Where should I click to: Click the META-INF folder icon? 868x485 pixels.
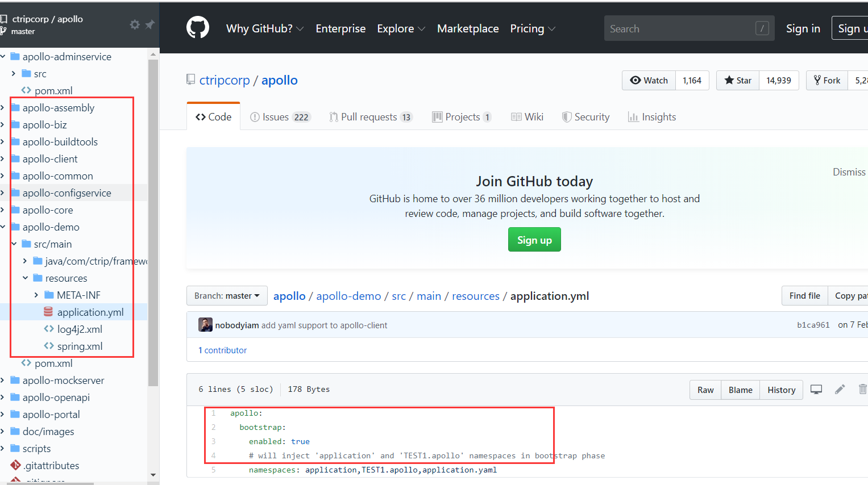click(49, 295)
